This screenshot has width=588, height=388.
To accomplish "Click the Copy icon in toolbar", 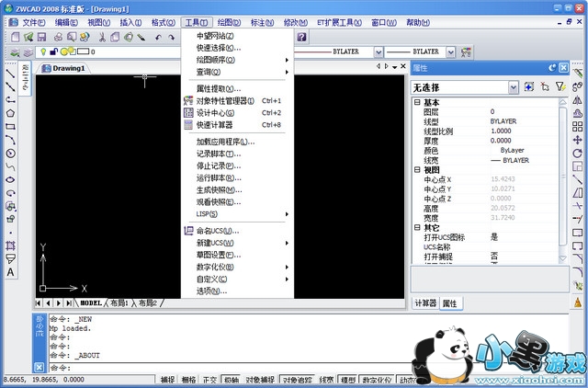I will 115,37.
